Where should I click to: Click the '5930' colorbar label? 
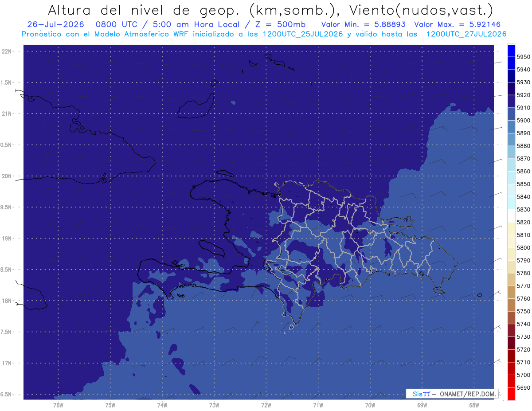click(523, 82)
